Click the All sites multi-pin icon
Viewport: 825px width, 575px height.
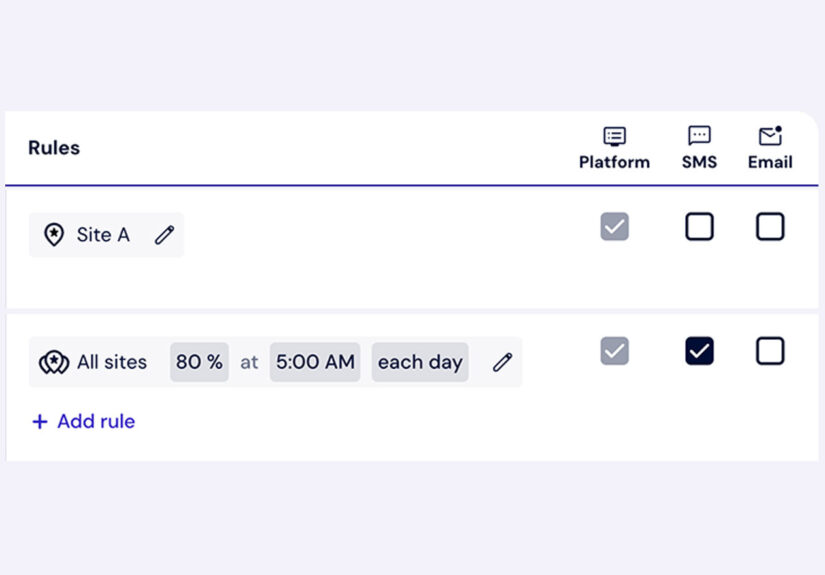pos(54,362)
